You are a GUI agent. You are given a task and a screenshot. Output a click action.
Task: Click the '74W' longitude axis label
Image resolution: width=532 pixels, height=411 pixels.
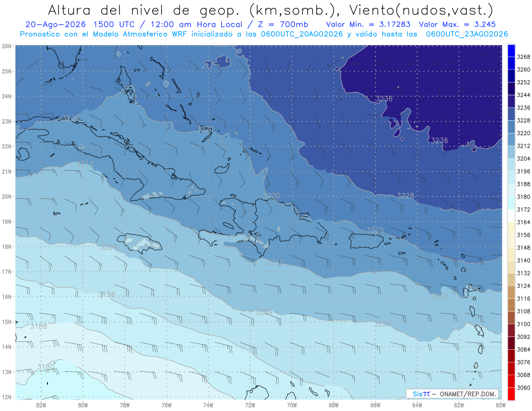[x=208, y=404]
